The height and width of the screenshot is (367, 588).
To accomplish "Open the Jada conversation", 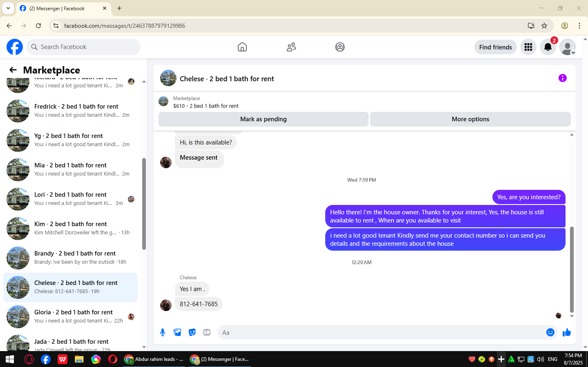I will (70, 342).
